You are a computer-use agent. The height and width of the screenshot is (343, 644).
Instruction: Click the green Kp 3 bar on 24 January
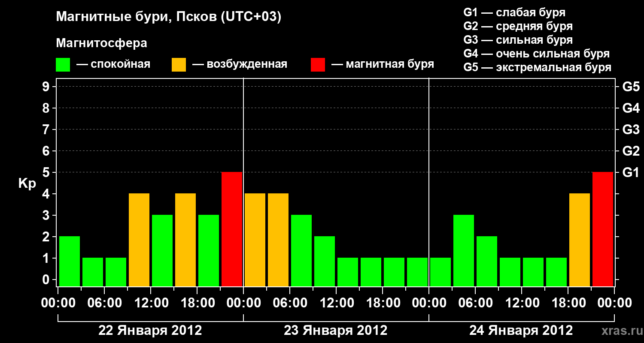coord(464,250)
